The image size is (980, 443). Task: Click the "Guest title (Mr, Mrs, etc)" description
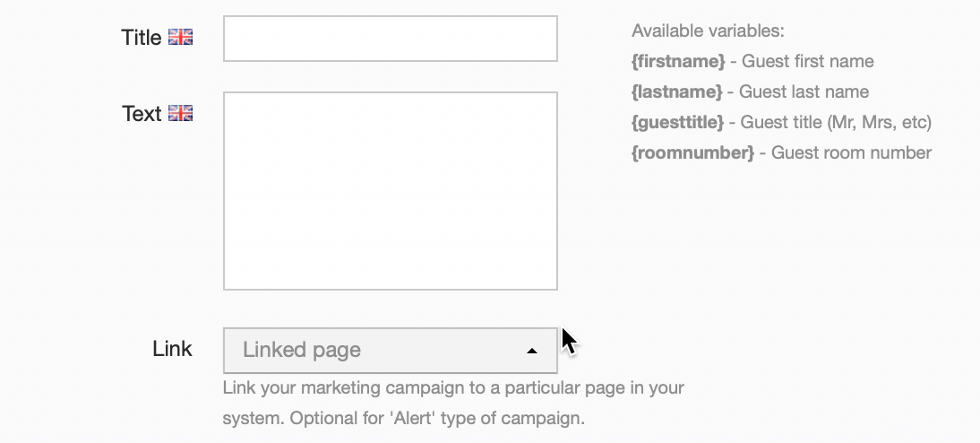(836, 122)
